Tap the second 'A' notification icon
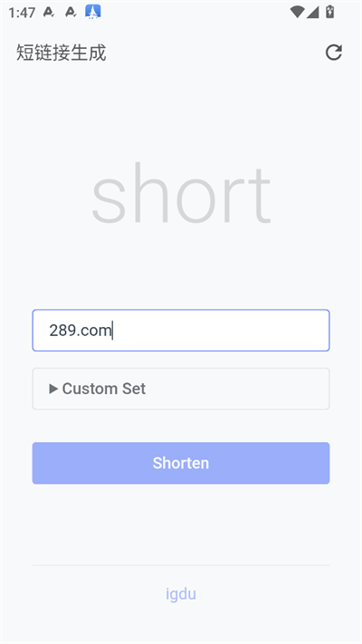Screen dimensions: 362x644 tap(71, 13)
